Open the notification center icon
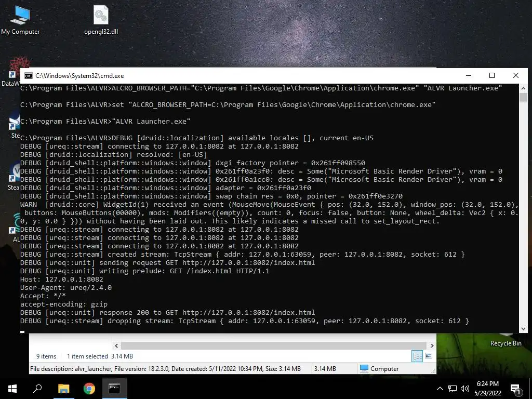 pyautogui.click(x=515, y=389)
